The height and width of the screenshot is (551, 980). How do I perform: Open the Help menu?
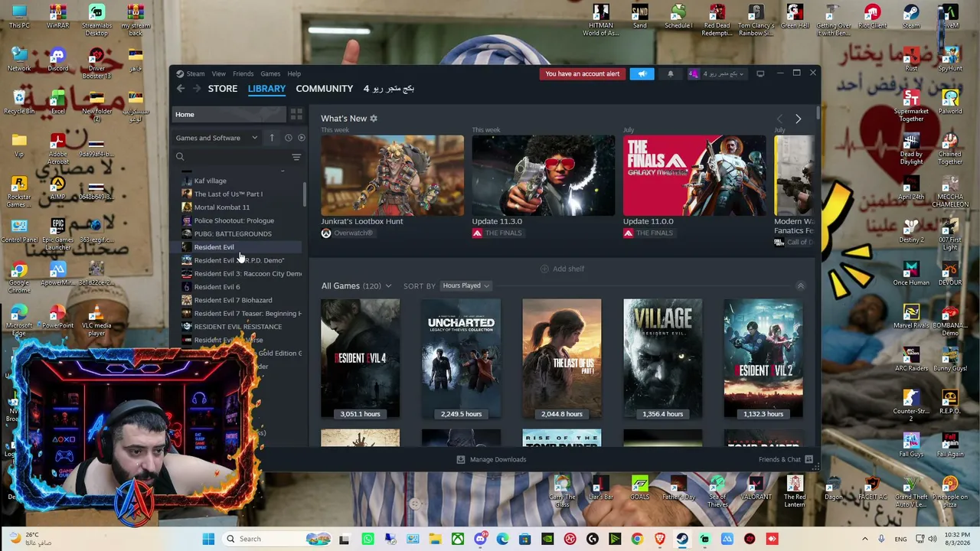tap(294, 73)
